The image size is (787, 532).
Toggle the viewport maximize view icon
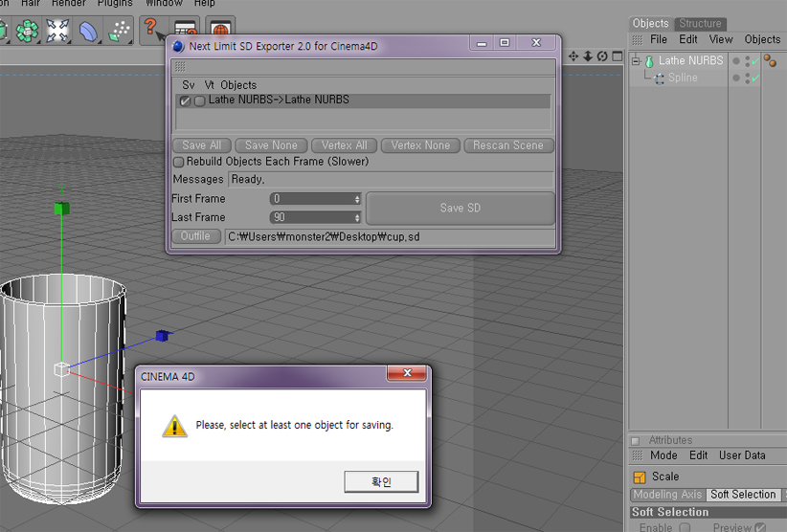(x=618, y=56)
